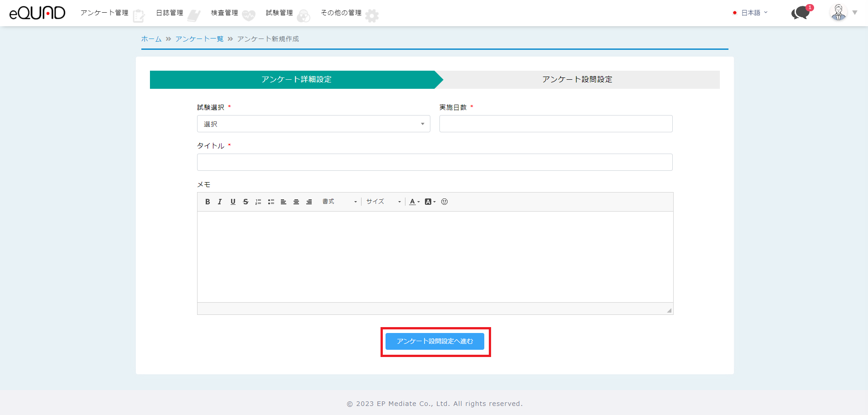Open the アンケート管理 menu
Viewport: 868px width, 415px height.
point(105,13)
